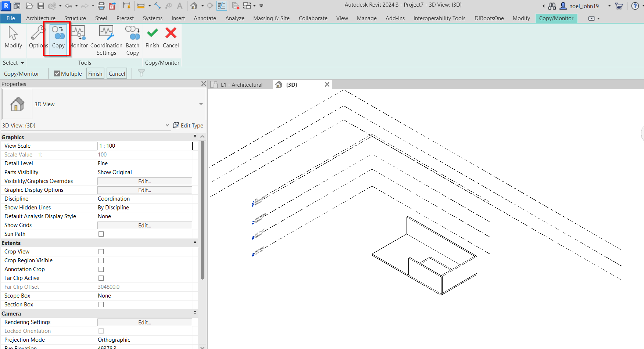This screenshot has width=644, height=349.
Task: Click the Print icon in quick access toolbar
Action: (x=101, y=6)
